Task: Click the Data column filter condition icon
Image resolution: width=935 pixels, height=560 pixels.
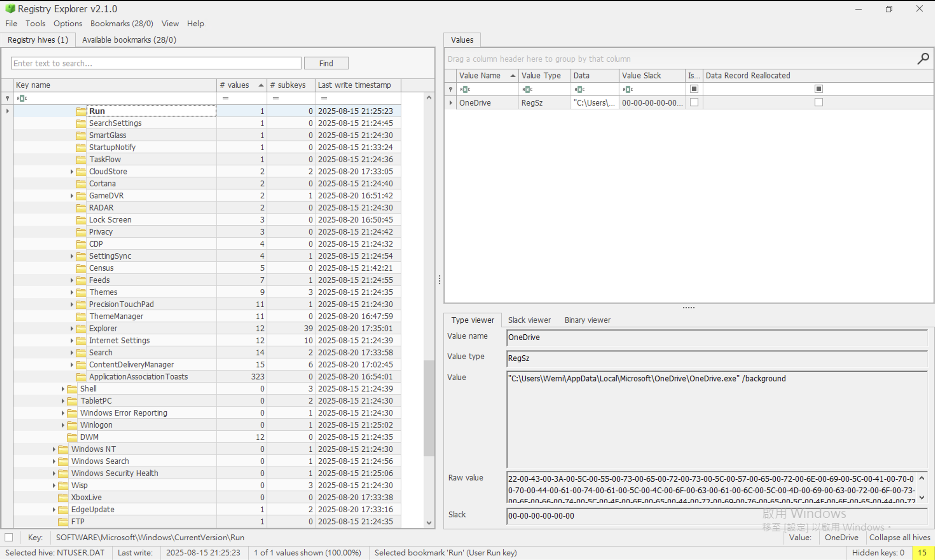Action: coord(579,89)
